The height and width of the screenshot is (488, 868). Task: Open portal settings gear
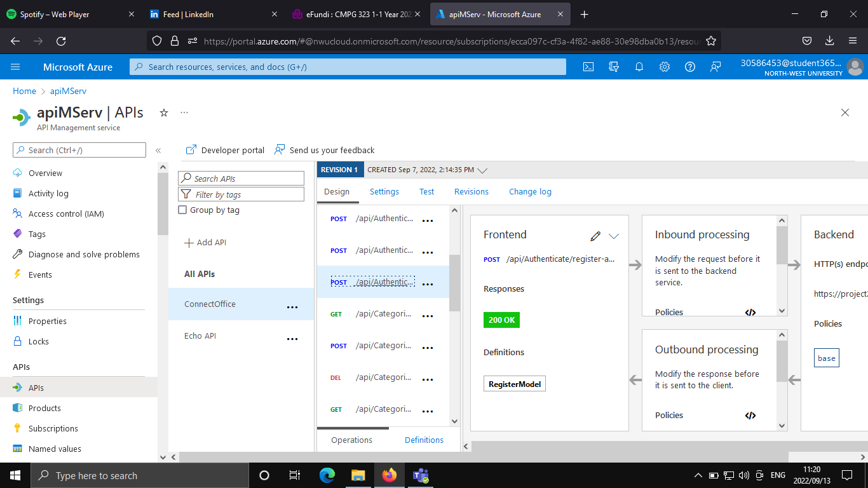tap(665, 67)
